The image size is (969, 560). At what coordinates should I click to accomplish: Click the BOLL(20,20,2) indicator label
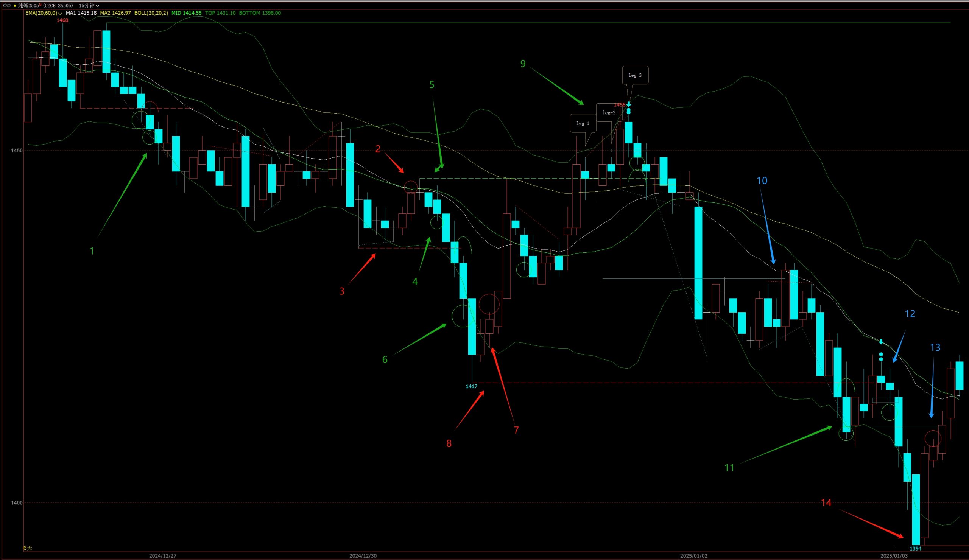(x=151, y=13)
